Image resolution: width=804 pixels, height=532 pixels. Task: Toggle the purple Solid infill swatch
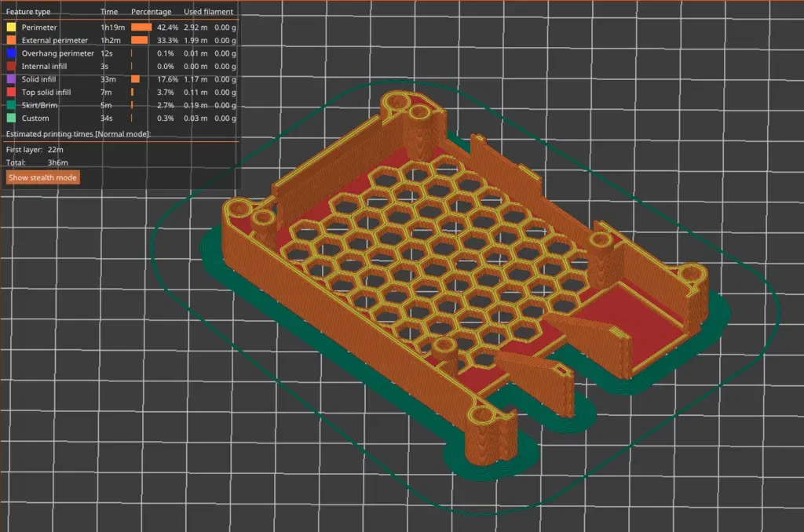coord(11,79)
